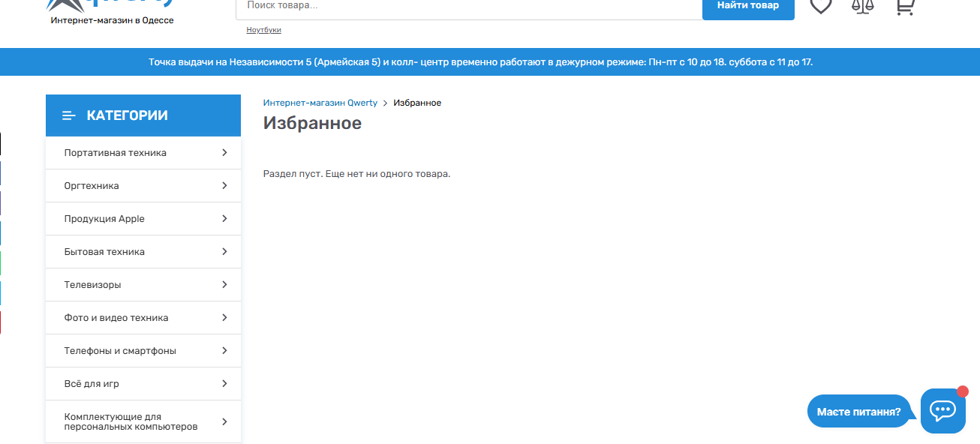
Task: Click the Интернет-магазин в Одессе tagline
Action: pos(112,20)
